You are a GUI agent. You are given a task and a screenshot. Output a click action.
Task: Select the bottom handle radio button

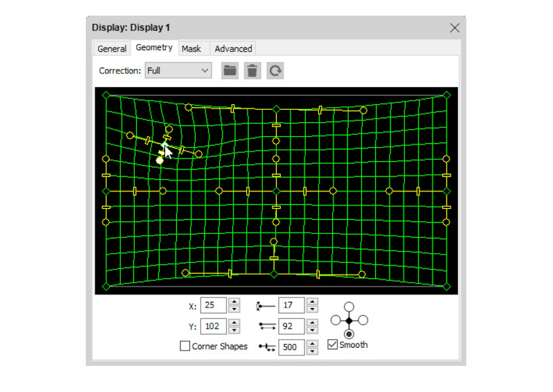coord(349,334)
